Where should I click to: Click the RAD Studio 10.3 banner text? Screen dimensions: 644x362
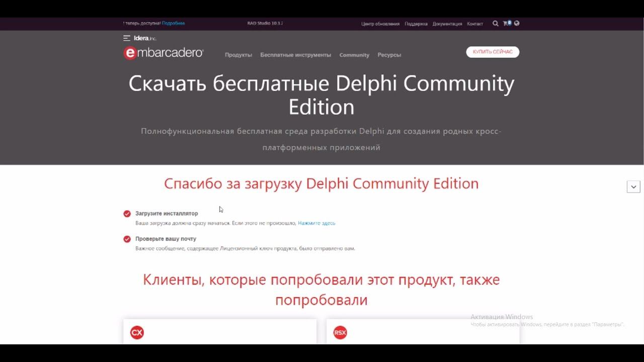click(265, 23)
